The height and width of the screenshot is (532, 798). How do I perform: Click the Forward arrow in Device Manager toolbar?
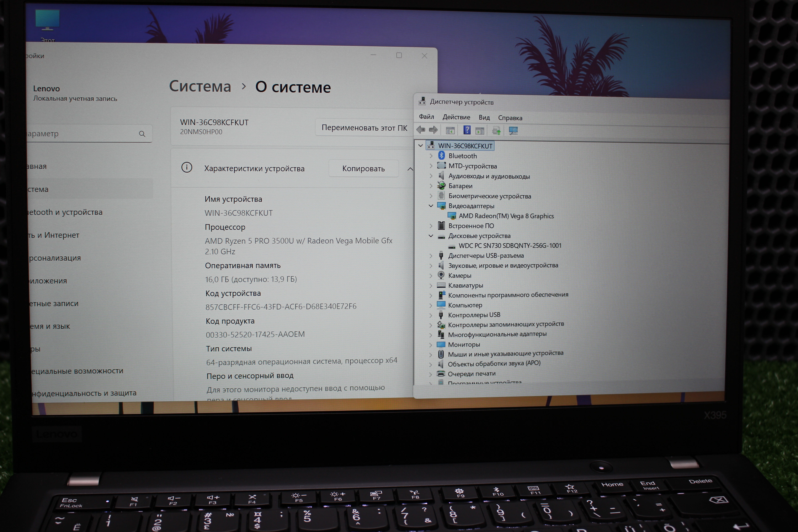click(x=433, y=130)
